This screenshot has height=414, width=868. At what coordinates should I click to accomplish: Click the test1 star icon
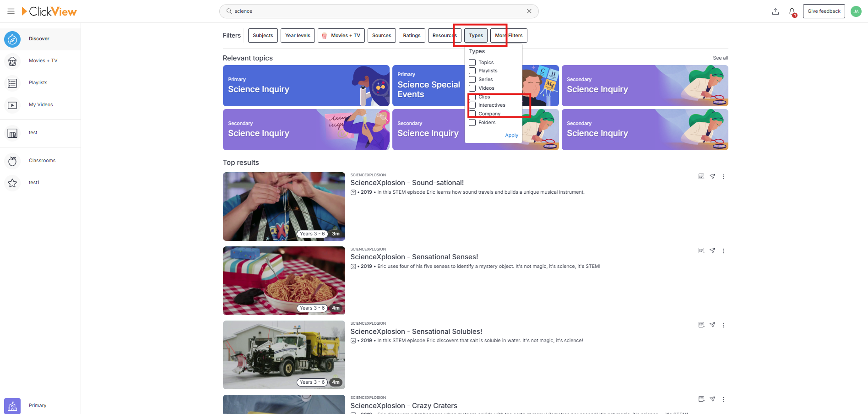click(x=12, y=183)
